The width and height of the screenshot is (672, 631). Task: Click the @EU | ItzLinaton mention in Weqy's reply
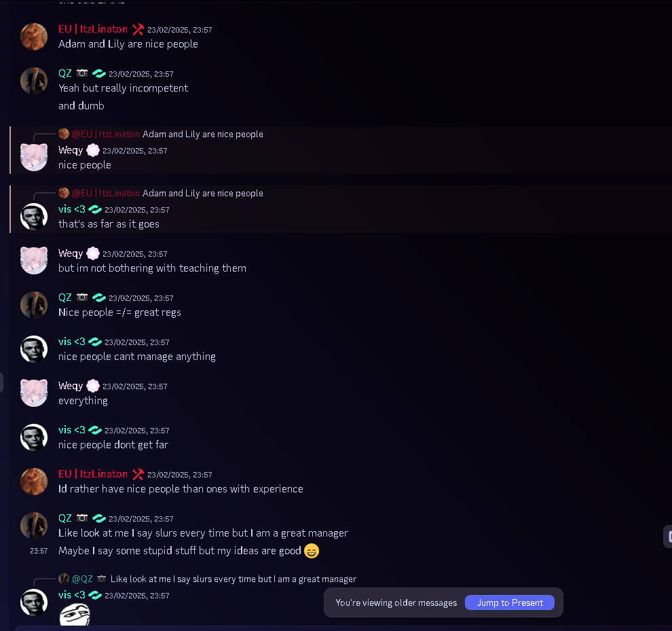coord(105,134)
